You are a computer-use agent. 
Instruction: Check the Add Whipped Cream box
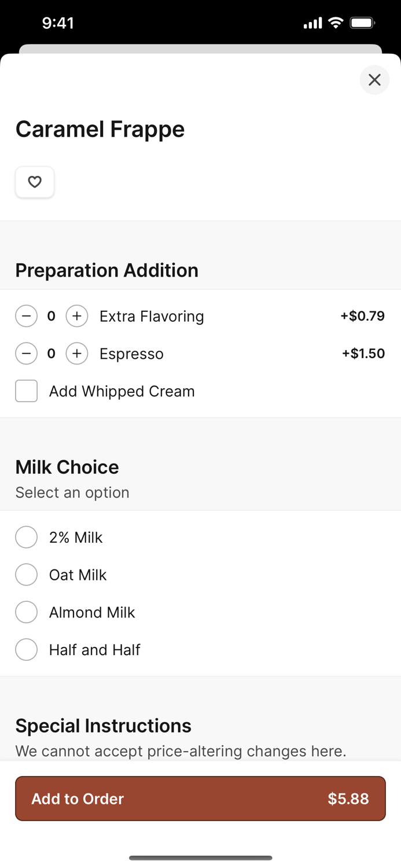[x=27, y=391]
